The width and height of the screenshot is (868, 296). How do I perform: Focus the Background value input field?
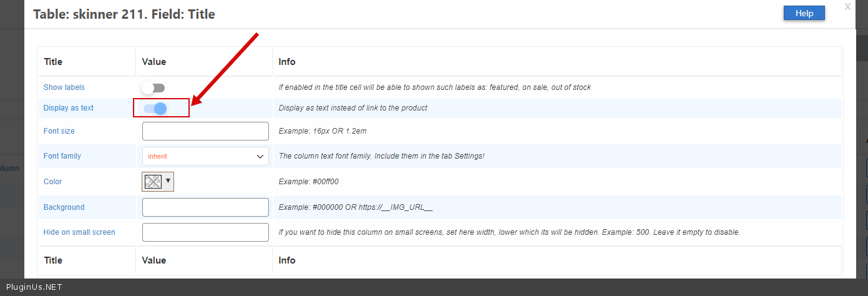(205, 207)
